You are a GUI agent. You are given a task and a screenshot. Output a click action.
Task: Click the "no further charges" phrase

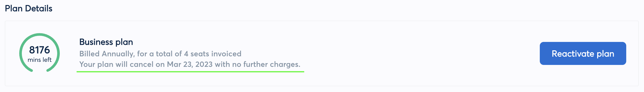266,64
